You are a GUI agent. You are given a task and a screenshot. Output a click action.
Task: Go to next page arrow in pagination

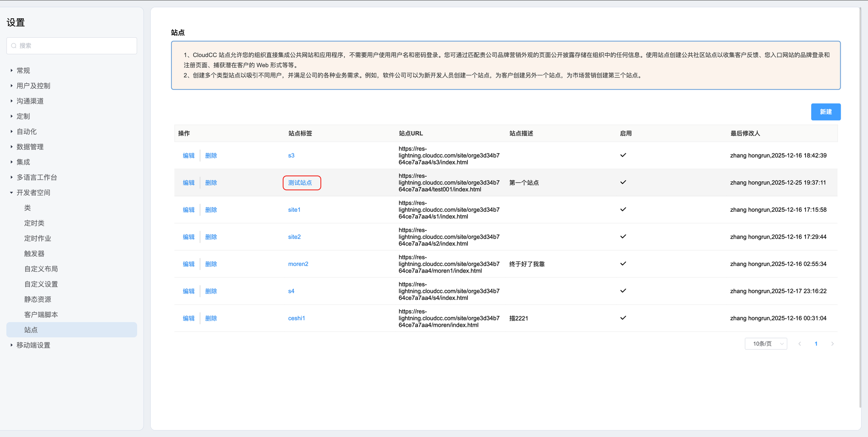click(832, 344)
